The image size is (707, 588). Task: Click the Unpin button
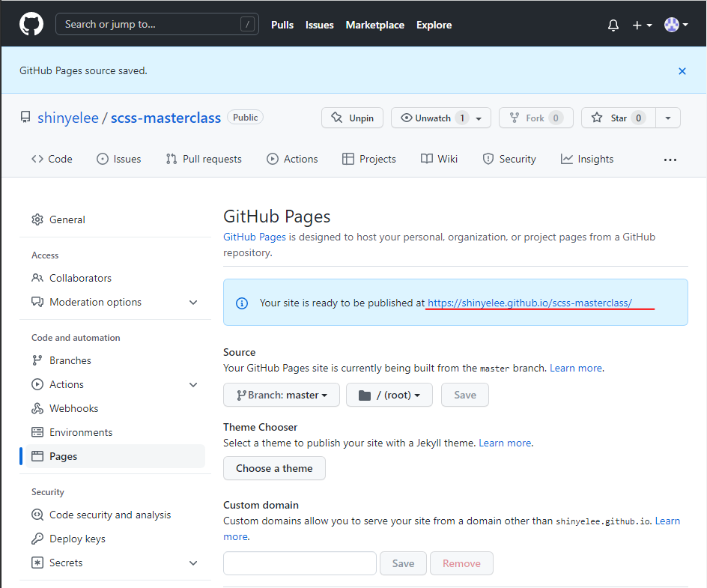pos(352,118)
